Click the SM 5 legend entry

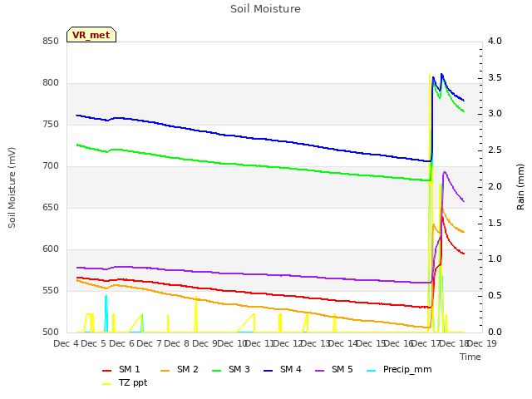pos(334,369)
